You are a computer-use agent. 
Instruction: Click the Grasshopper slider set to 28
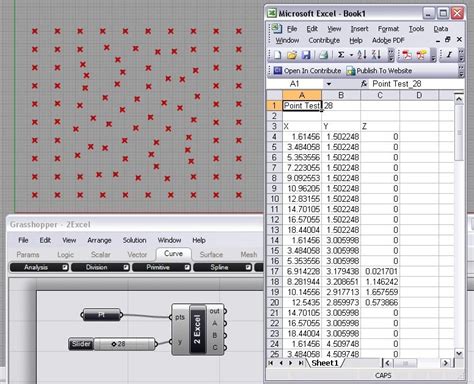[113, 344]
